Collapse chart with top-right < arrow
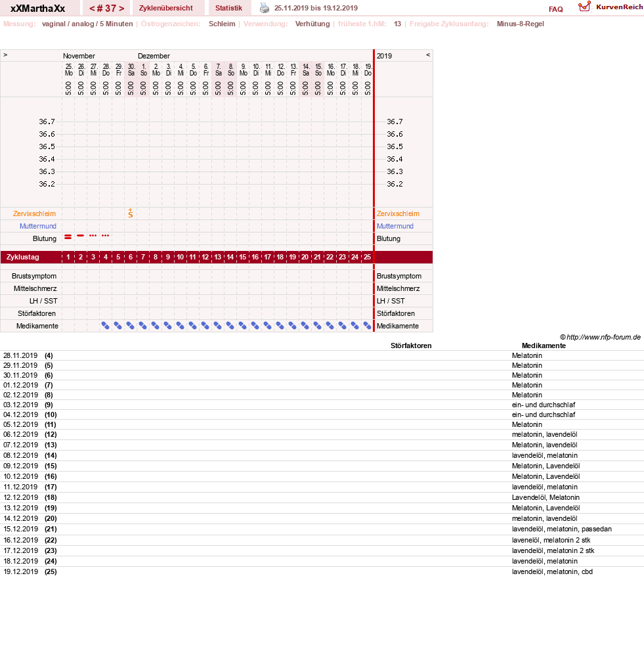The width and height of the screenshot is (644, 647). [428, 55]
